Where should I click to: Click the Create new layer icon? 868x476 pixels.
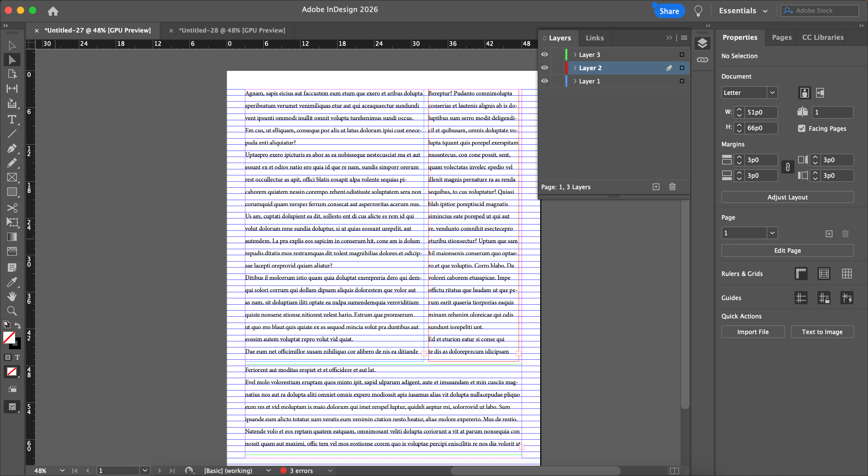click(656, 187)
